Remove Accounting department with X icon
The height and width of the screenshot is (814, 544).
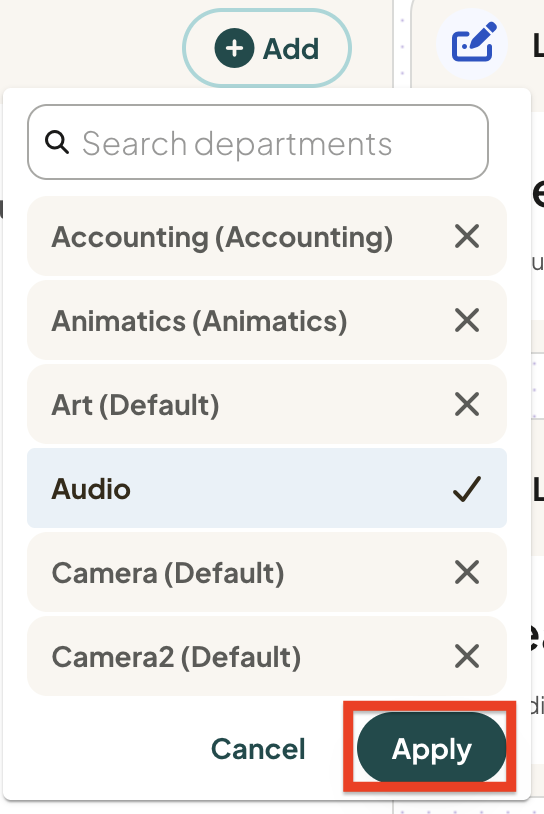tap(467, 236)
